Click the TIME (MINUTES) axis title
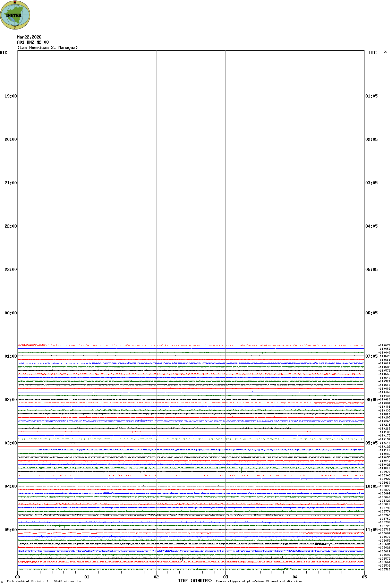392x586 pixels. (x=195, y=581)
